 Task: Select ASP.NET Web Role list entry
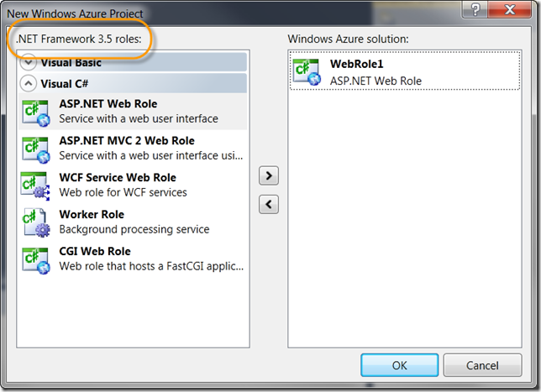[133, 112]
